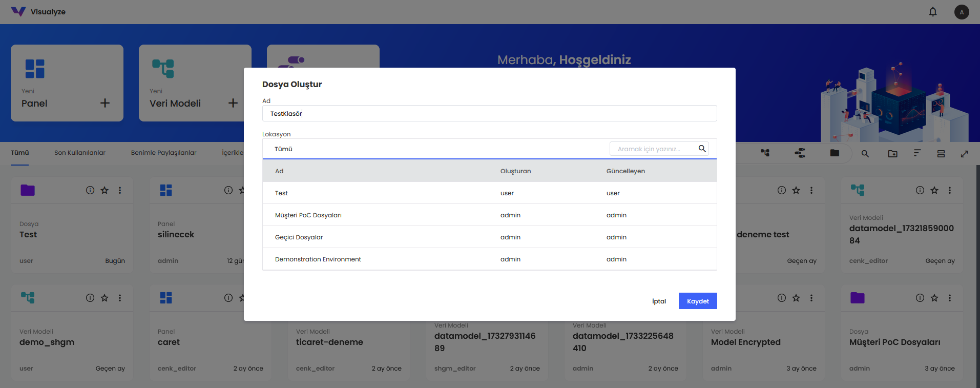Viewport: 980px width, 388px height.
Task: Show info for the silinecek panel card
Action: click(228, 190)
